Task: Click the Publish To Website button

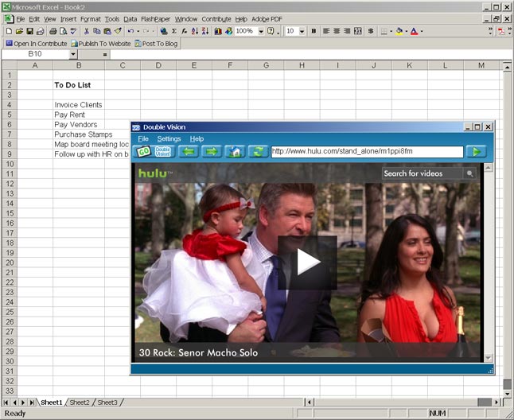Action: click(x=101, y=44)
